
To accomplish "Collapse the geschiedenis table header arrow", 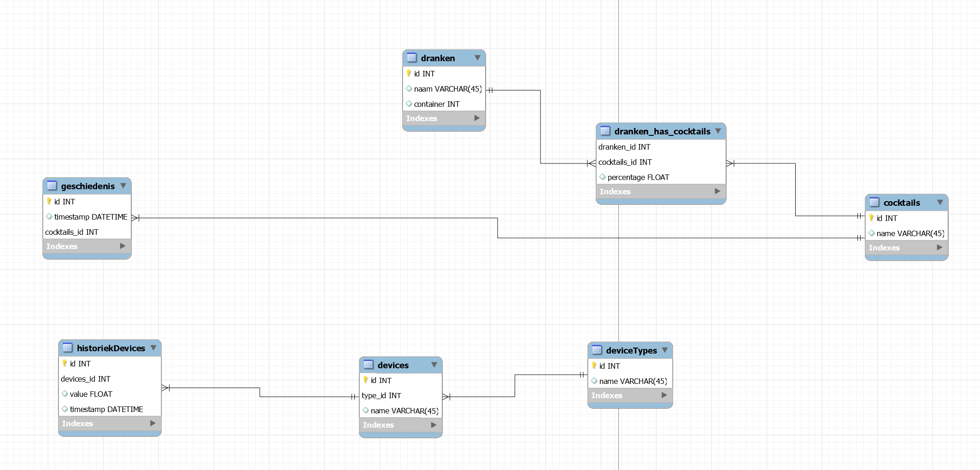I will (x=123, y=186).
